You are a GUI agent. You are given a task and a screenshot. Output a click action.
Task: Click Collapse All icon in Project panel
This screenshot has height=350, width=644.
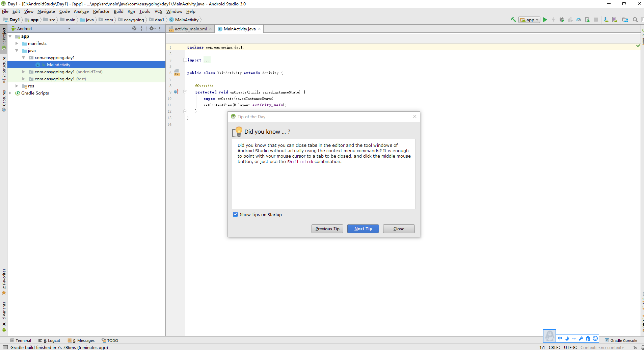(141, 28)
